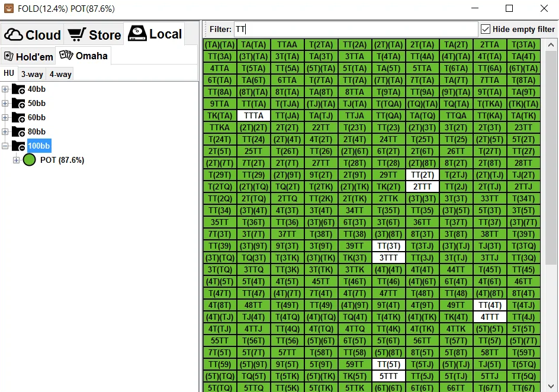Expand the 60bb tree node
Image resolution: width=559 pixels, height=392 pixels.
click(x=5, y=118)
